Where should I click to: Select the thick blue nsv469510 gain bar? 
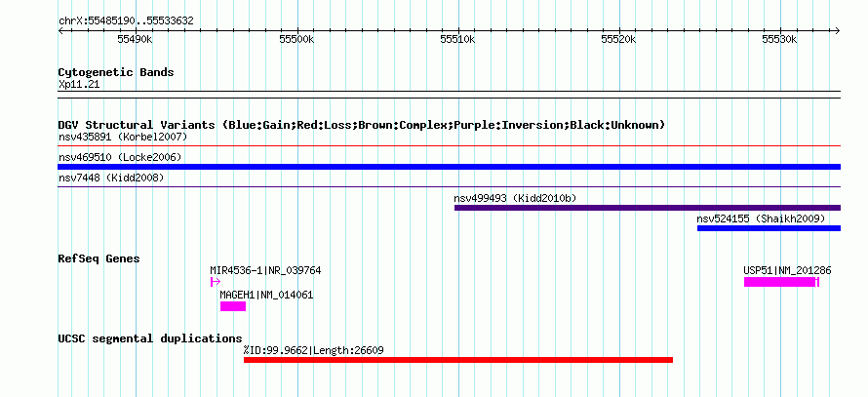(x=449, y=167)
